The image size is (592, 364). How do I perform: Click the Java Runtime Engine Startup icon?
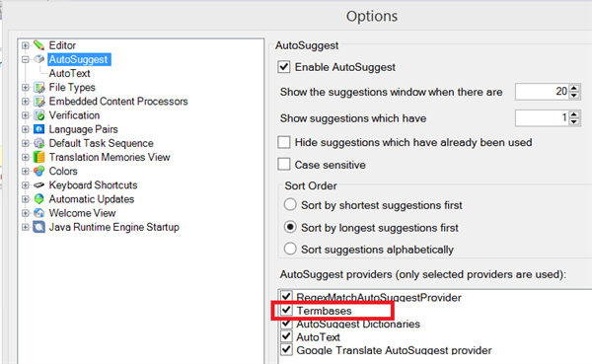click(x=39, y=227)
